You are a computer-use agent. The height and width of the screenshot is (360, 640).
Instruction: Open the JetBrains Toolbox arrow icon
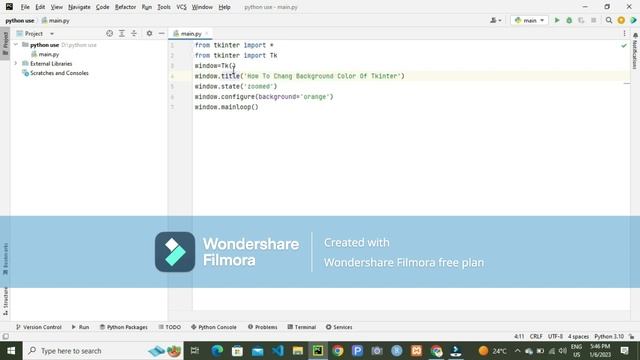pos(633,20)
